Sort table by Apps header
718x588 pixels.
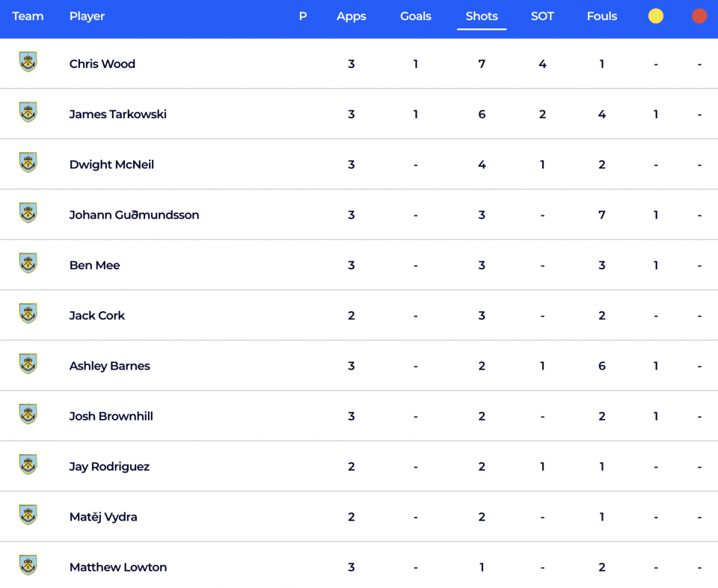[x=352, y=16]
